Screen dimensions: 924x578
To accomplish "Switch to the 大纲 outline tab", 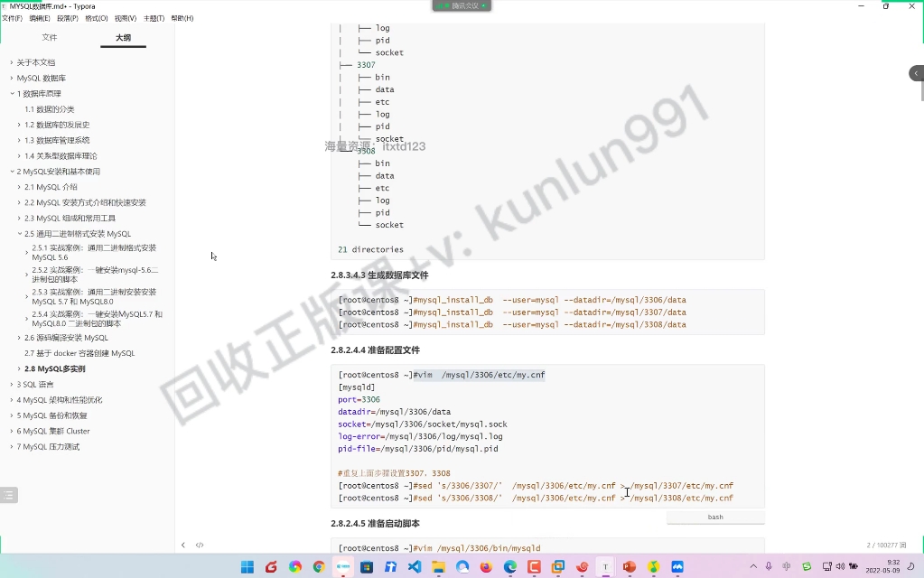I will [x=123, y=38].
